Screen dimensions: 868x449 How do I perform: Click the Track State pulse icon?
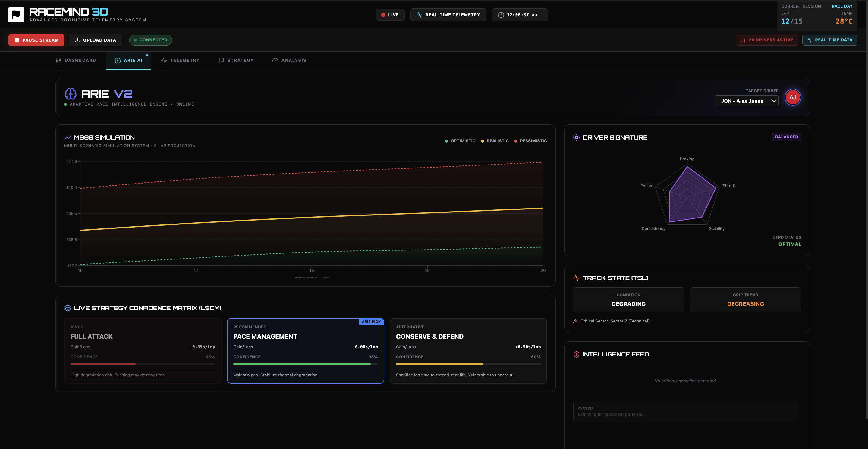click(576, 278)
